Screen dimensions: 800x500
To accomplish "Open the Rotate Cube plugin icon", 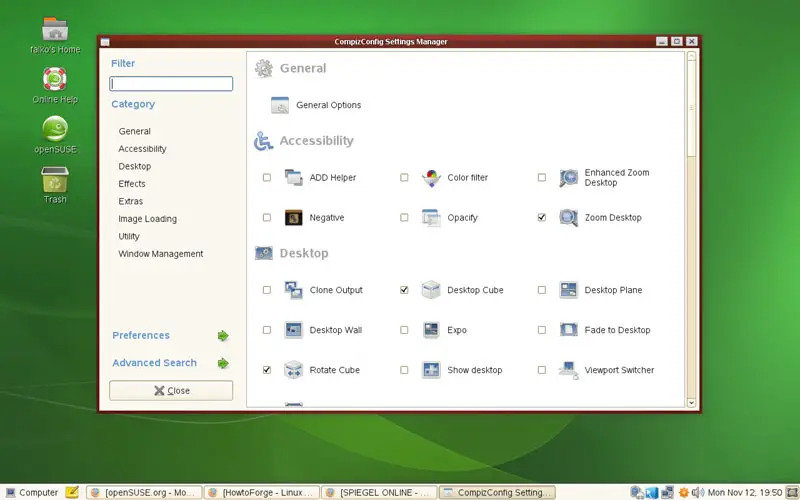I will pyautogui.click(x=293, y=370).
